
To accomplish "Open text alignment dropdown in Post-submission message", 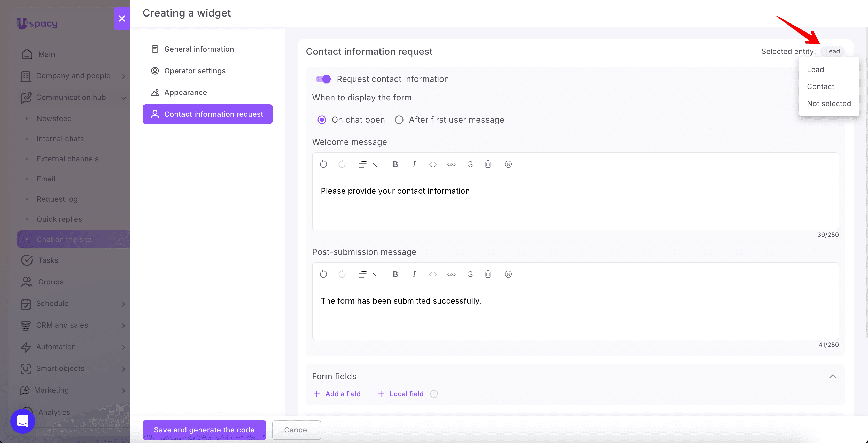I will pyautogui.click(x=369, y=274).
